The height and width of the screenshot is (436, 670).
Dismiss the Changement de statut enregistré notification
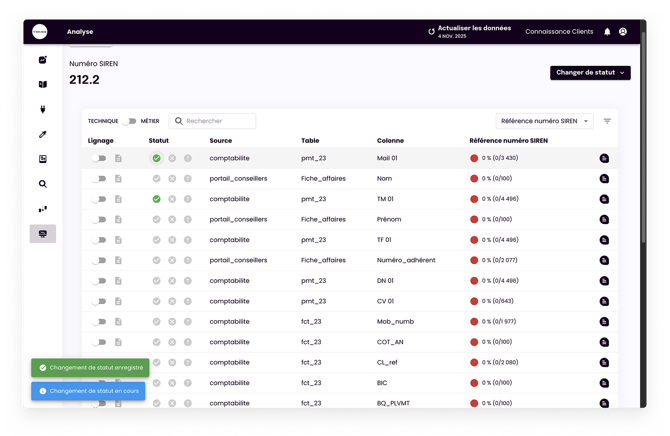point(90,368)
